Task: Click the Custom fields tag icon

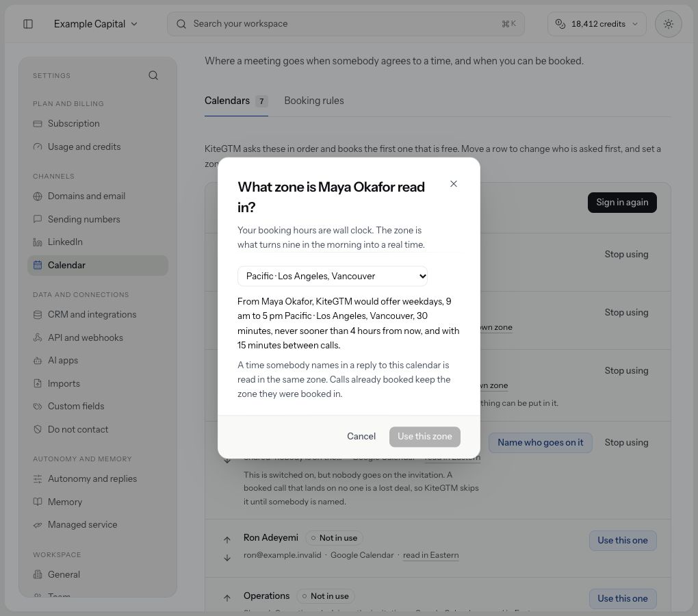Action: pos(38,407)
